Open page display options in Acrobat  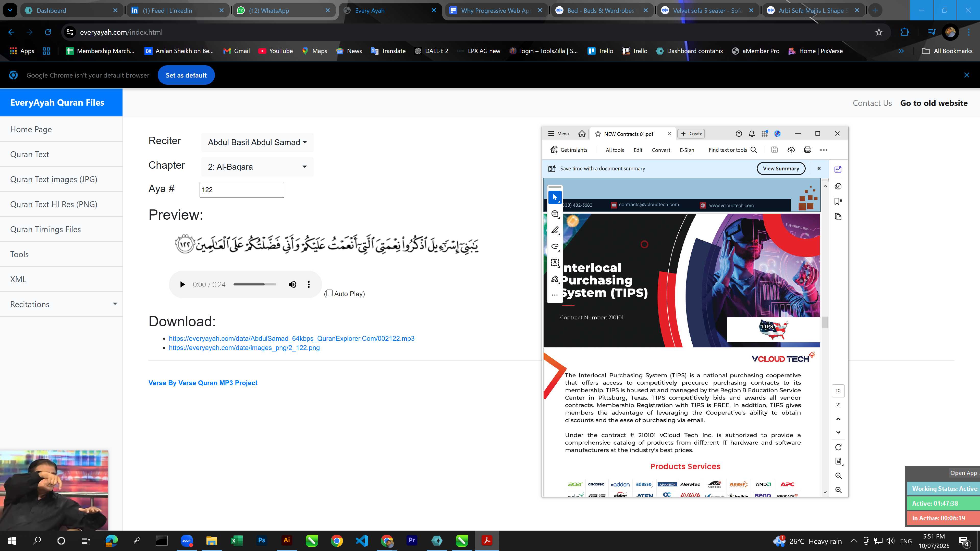click(x=838, y=461)
